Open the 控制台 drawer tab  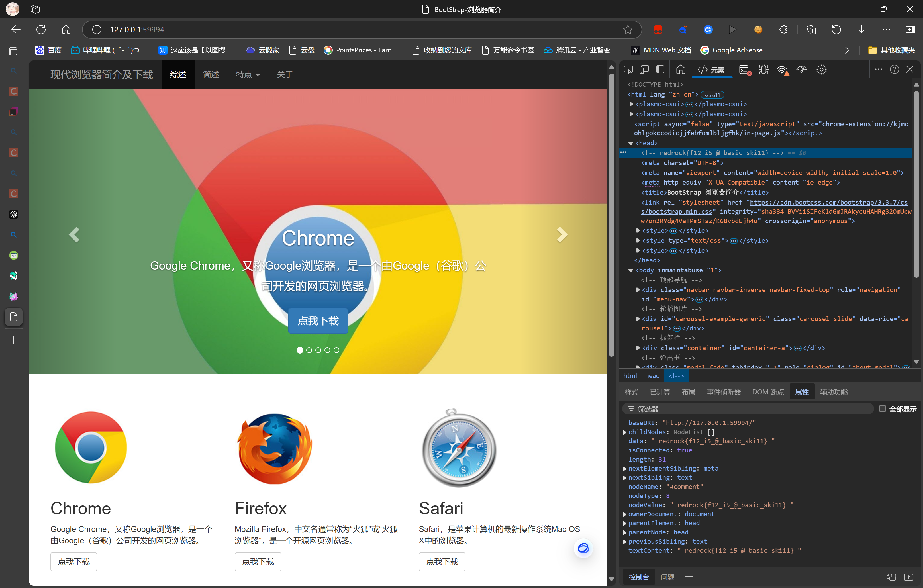pyautogui.click(x=639, y=577)
